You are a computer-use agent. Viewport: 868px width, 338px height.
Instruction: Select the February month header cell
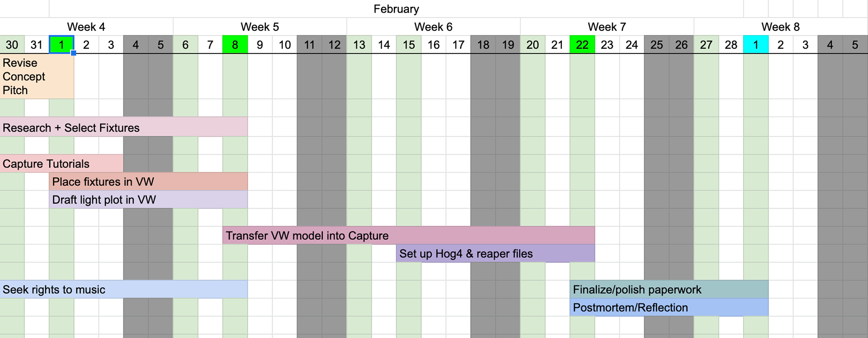click(x=396, y=9)
